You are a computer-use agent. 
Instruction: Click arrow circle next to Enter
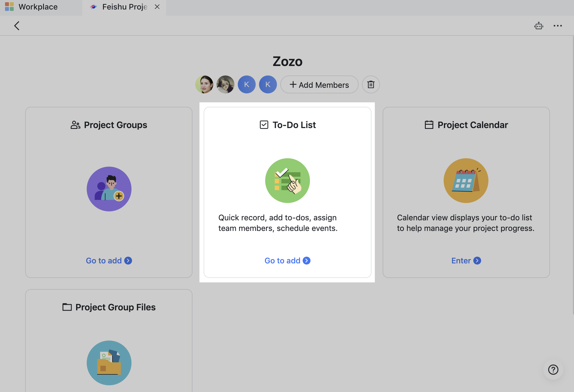tap(477, 261)
